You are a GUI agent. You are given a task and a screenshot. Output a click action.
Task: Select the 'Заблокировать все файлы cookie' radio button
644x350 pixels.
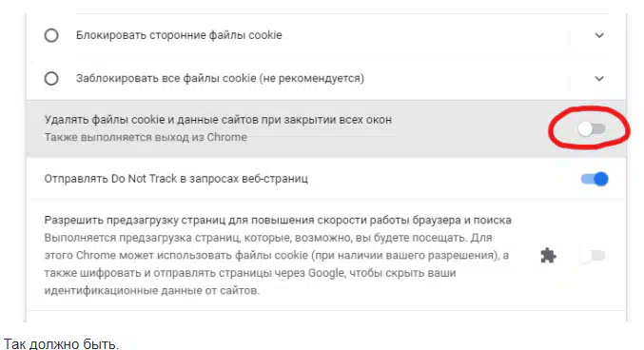(51, 78)
